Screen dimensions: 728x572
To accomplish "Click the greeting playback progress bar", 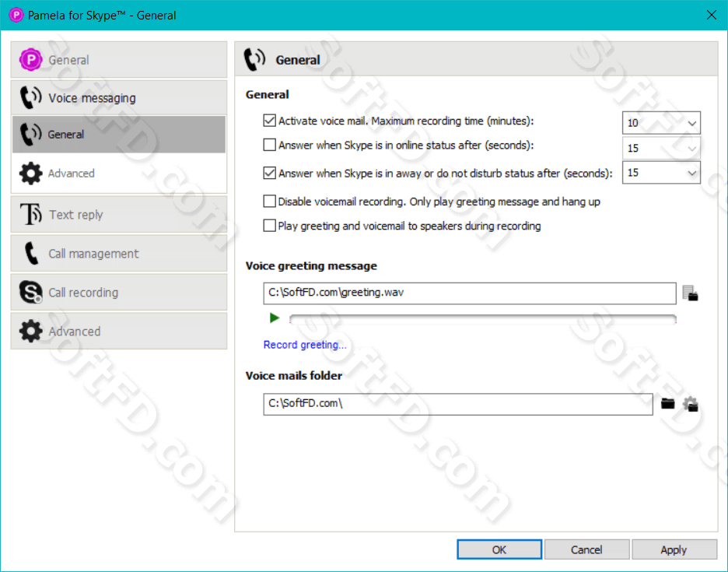I will pos(483,318).
